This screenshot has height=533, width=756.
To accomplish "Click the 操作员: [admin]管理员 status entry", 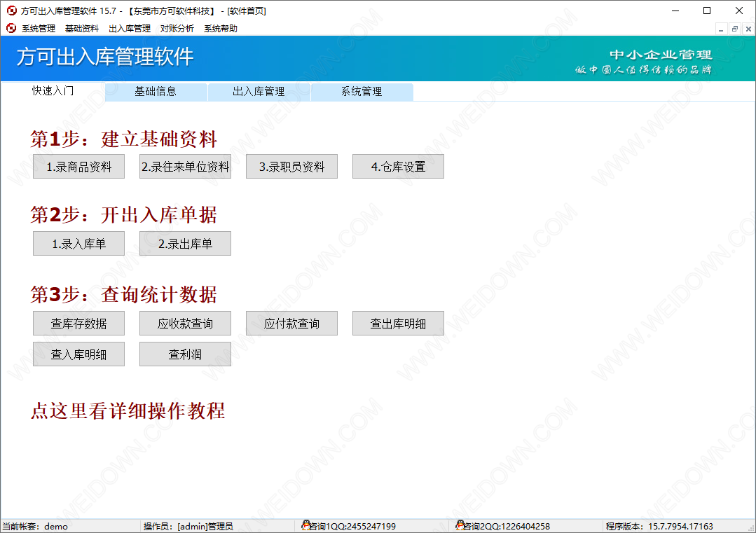I will (188, 526).
